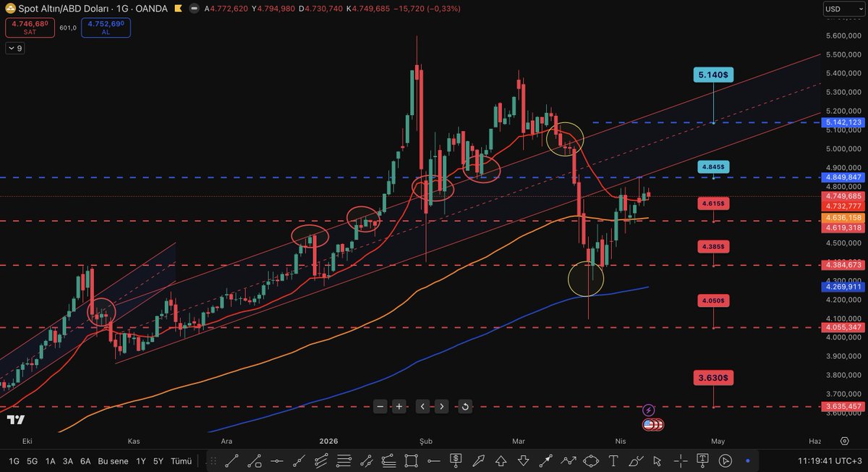The width and height of the screenshot is (868, 472).
Task: Click the 4.749,685 current price tag
Action: pos(843,196)
